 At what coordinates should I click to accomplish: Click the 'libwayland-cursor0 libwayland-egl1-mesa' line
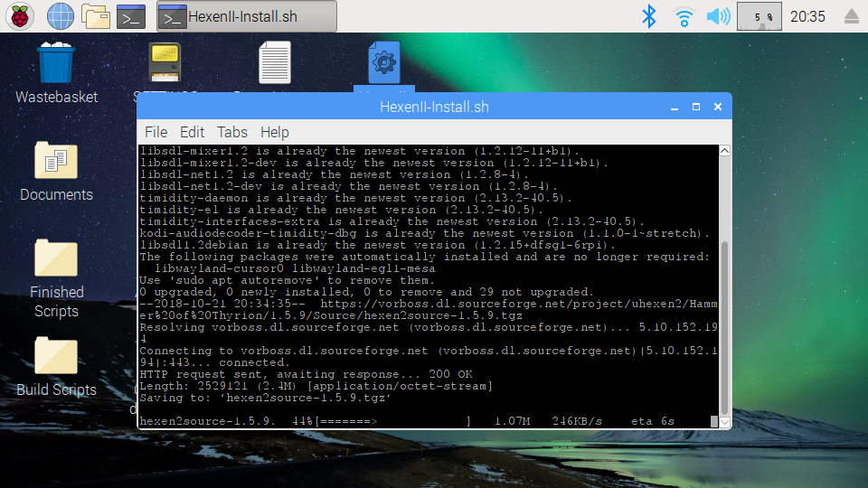[x=295, y=268]
